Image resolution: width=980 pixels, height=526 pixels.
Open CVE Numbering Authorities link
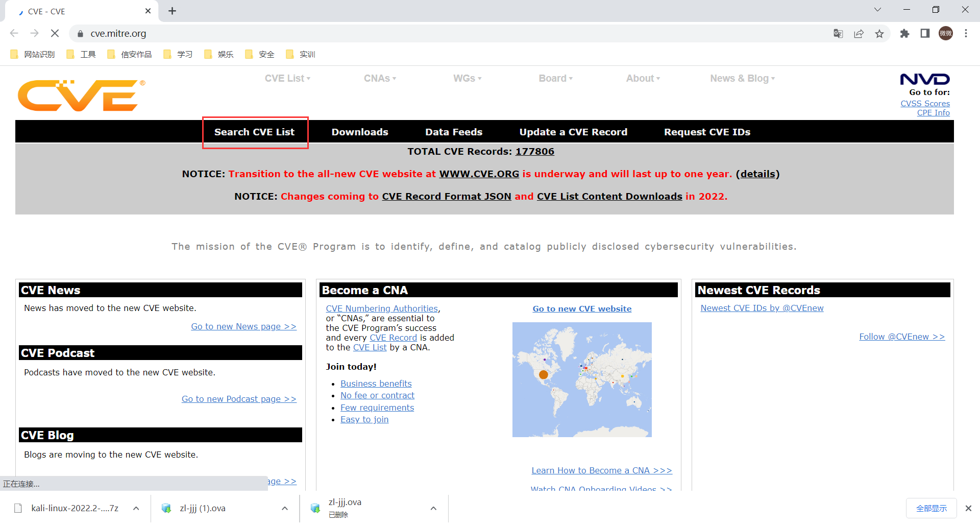[382, 309]
